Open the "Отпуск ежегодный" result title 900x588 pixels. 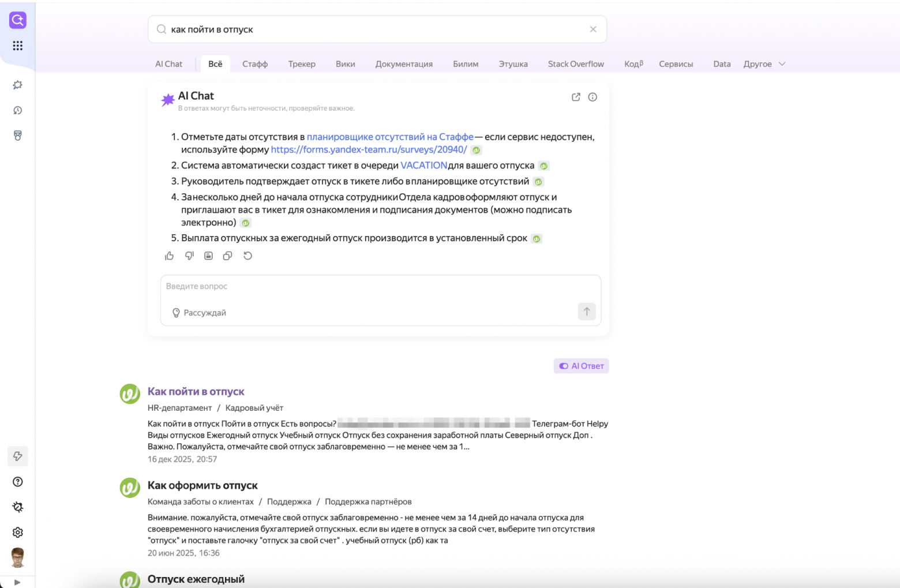[x=196, y=579]
